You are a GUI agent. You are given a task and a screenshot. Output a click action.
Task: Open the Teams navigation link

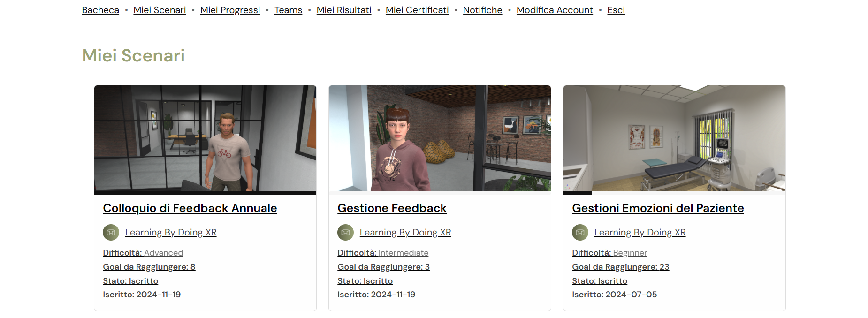pos(288,10)
